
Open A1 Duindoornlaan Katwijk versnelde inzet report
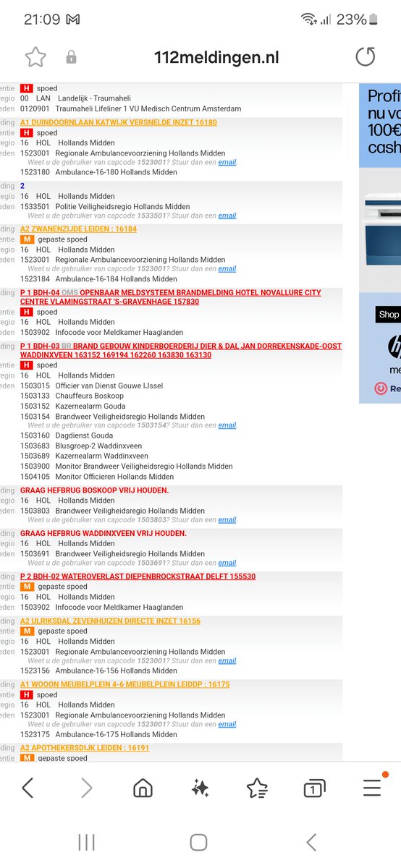pos(119,122)
